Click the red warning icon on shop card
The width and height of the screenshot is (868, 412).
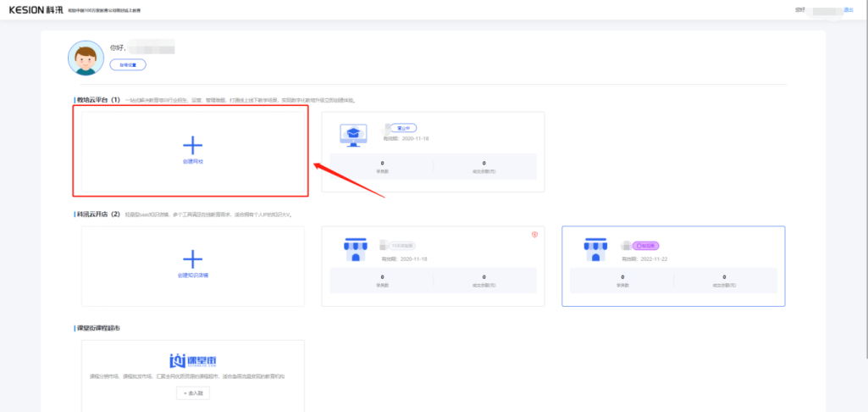pos(534,234)
